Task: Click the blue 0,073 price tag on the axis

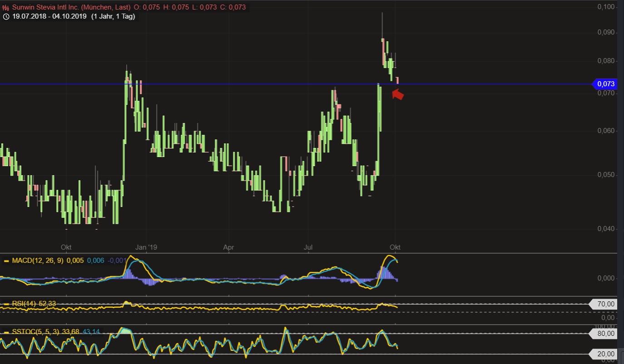Action: pyautogui.click(x=605, y=84)
